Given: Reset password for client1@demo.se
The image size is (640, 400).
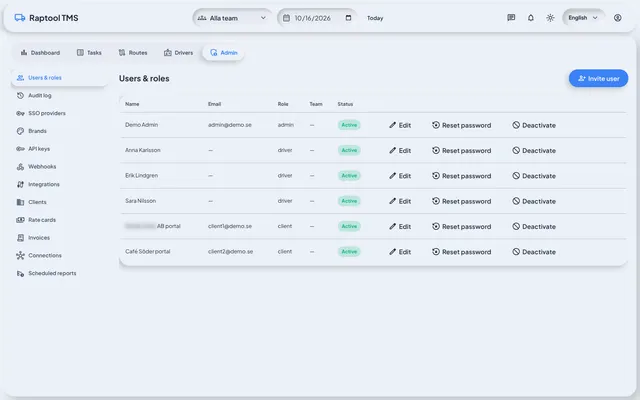Looking at the screenshot, I should 462,227.
